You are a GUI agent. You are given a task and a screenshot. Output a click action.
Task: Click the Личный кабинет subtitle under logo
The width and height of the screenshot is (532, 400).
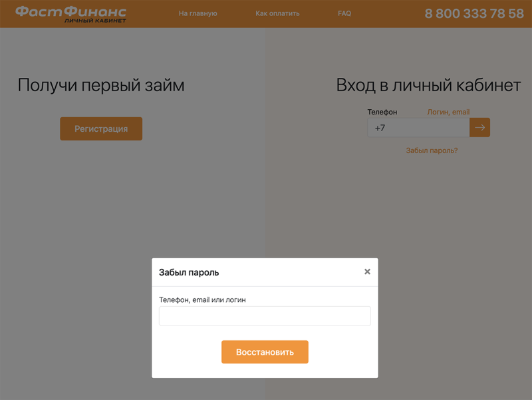point(95,21)
